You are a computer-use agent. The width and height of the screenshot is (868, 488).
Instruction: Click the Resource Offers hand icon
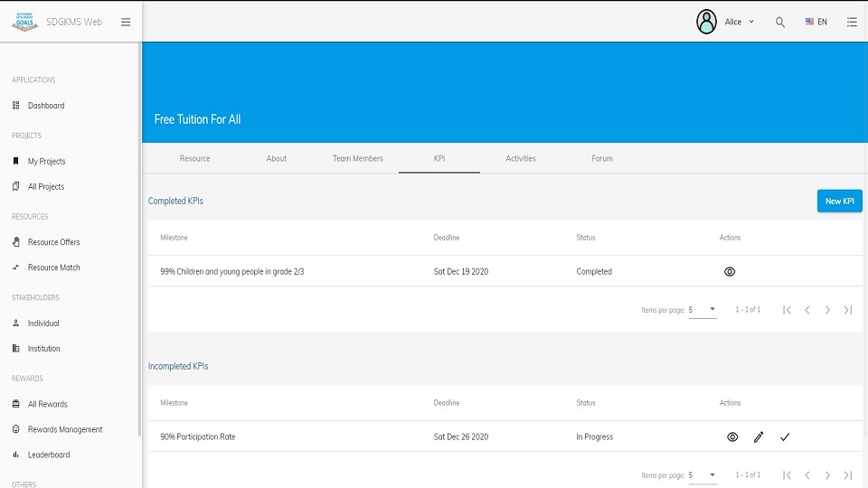[16, 242]
